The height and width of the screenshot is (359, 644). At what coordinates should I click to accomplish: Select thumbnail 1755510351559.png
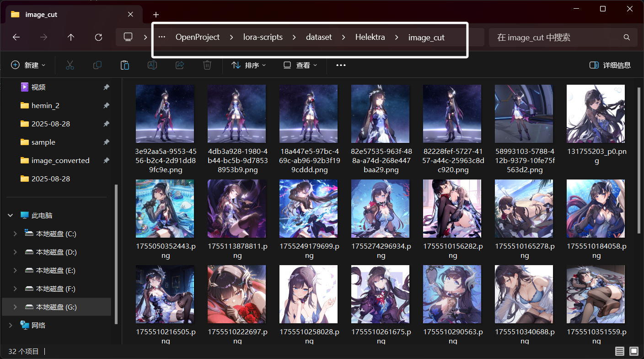click(596, 294)
